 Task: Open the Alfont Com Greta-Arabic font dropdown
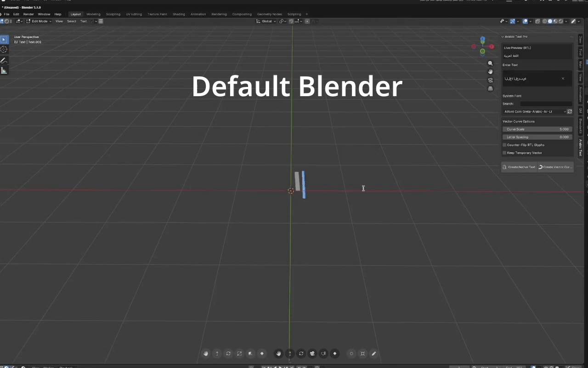pos(534,111)
